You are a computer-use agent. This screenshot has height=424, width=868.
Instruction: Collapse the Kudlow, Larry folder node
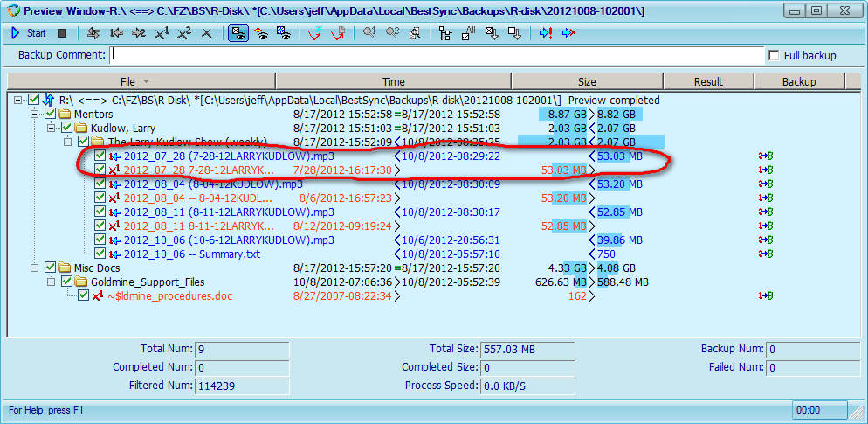(x=52, y=128)
